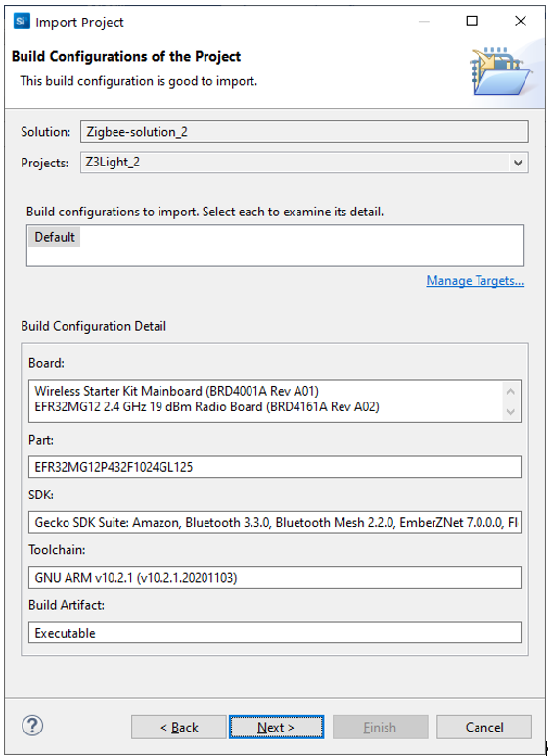Select the Default build configuration
The height and width of the screenshot is (756, 548).
[55, 237]
